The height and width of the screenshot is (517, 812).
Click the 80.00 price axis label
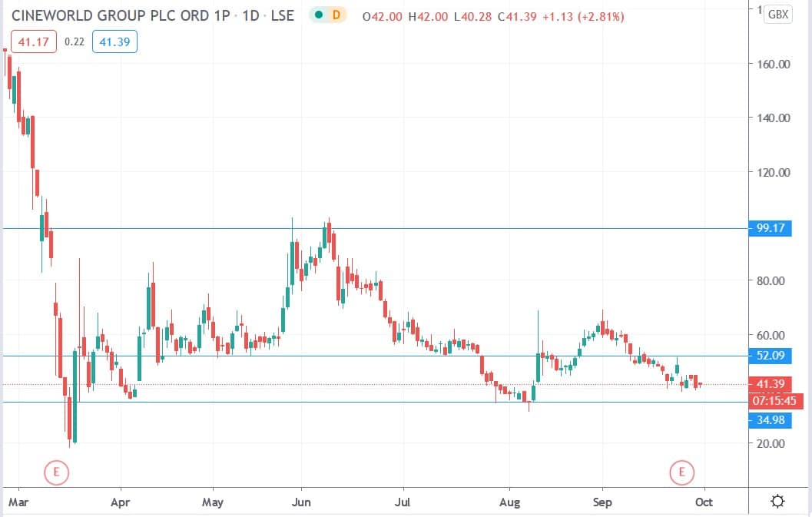[x=773, y=280]
